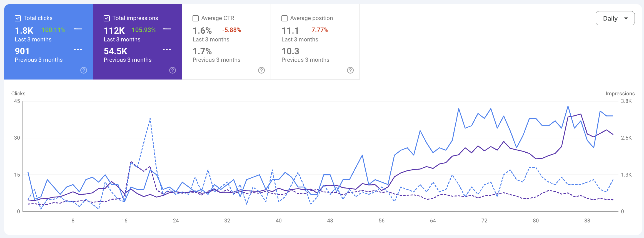The image size is (644, 238).
Task: Click the Average CTR help question mark
Action: point(261,70)
